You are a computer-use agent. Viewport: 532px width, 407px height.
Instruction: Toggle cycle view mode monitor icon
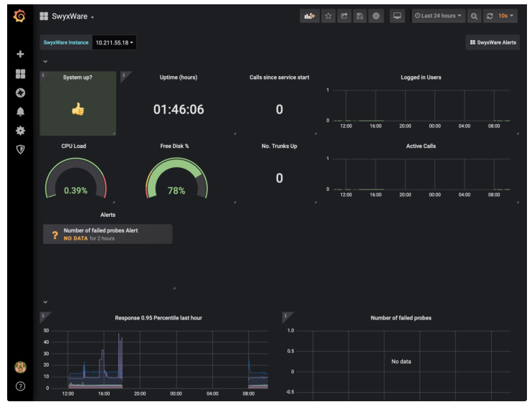coord(397,16)
